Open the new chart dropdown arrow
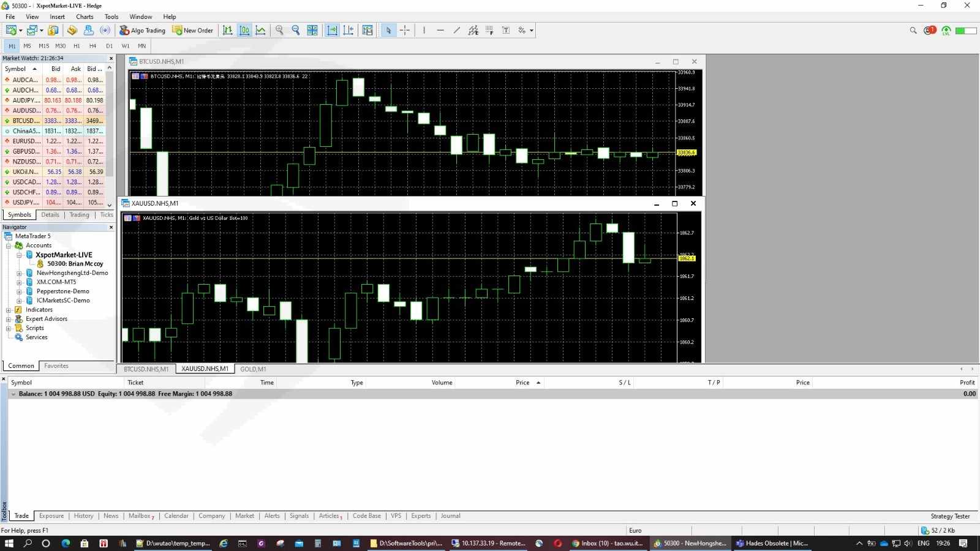980x551 pixels. tap(20, 31)
